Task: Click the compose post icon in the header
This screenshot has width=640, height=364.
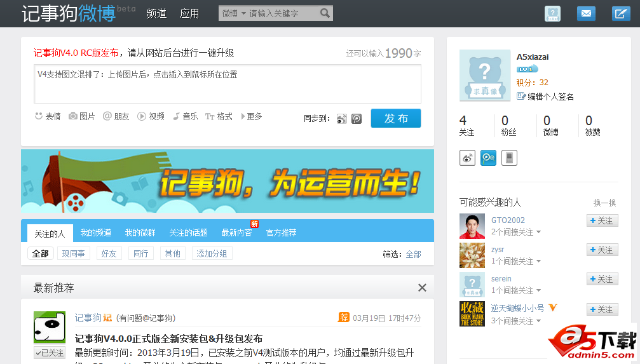Action: click(x=621, y=13)
